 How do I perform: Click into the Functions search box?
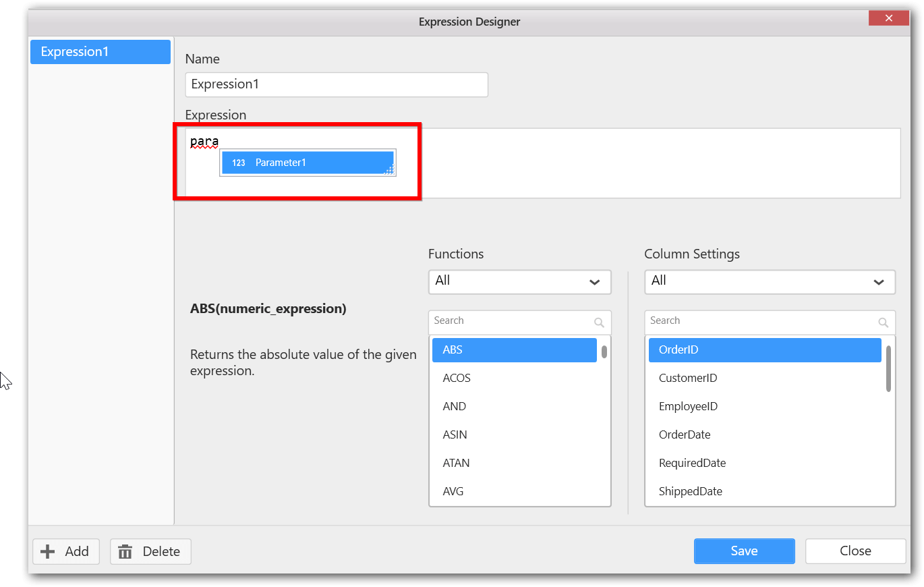coord(511,321)
